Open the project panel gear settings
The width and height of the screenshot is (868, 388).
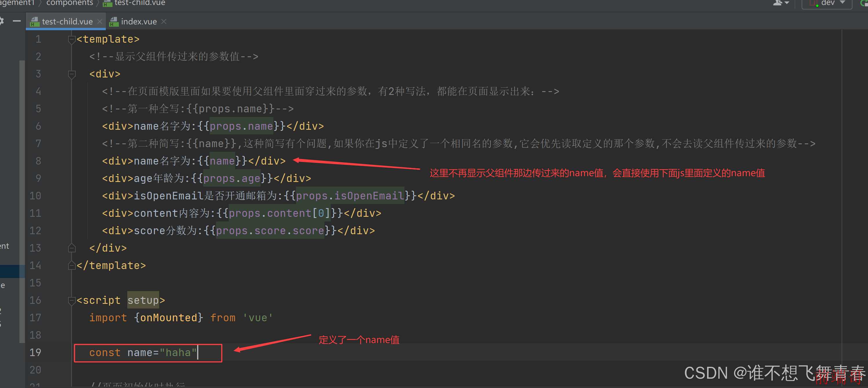pyautogui.click(x=1, y=21)
